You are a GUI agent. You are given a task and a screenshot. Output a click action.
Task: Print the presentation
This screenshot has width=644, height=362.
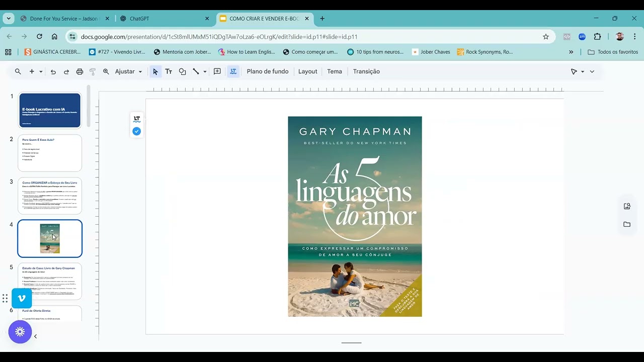pyautogui.click(x=79, y=71)
